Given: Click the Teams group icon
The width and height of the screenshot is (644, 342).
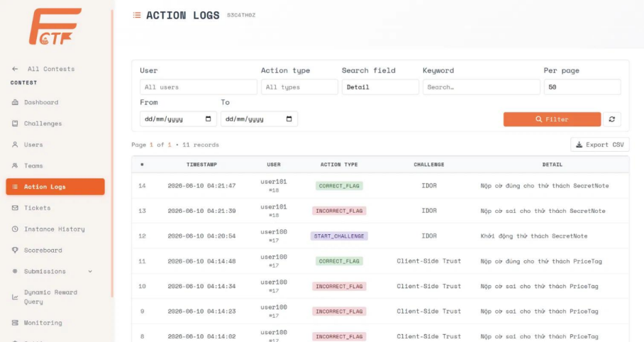Looking at the screenshot, I should (x=15, y=165).
